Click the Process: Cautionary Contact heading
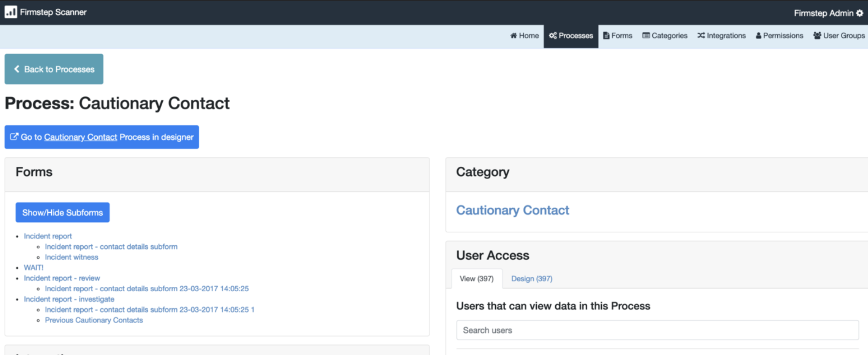868x355 pixels. click(117, 103)
